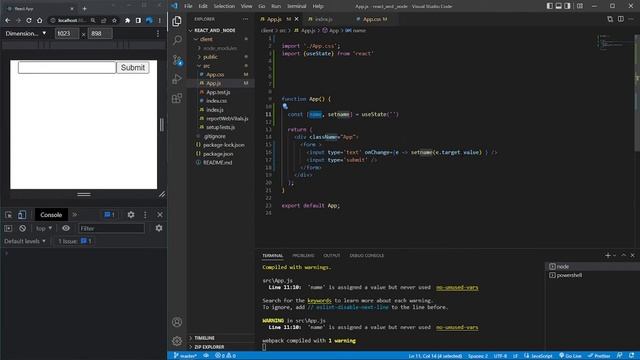Screen dimensions: 640x360
Task: Click the issues count badge in DevTools
Action: pos(109,215)
